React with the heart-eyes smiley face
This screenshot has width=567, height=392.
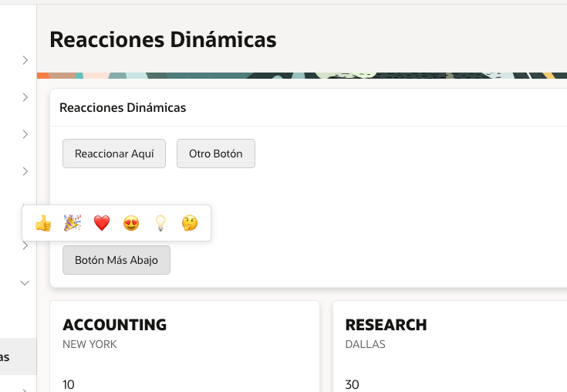131,224
